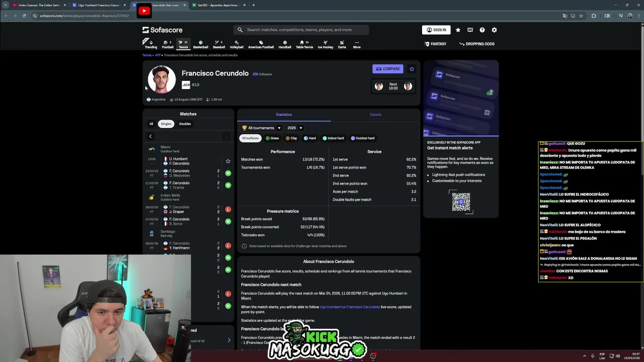Click the Tennis breadcrumb link
Screen dimensions: 644x362
(x=147, y=55)
